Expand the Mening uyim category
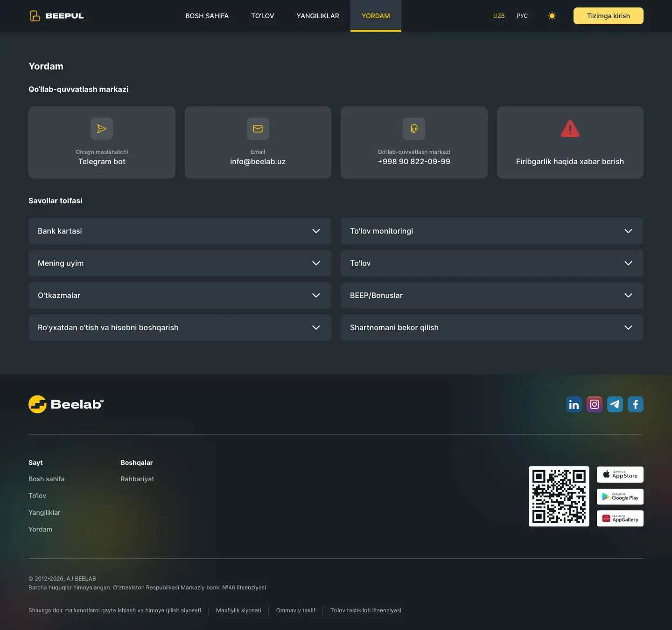Screen dimensions: 672x630 [x=180, y=263]
